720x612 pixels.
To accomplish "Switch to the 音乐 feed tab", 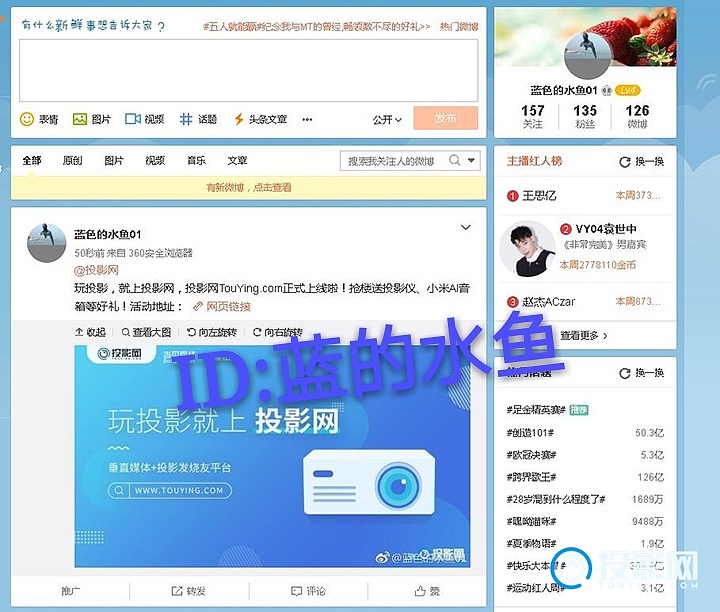I will tap(196, 161).
